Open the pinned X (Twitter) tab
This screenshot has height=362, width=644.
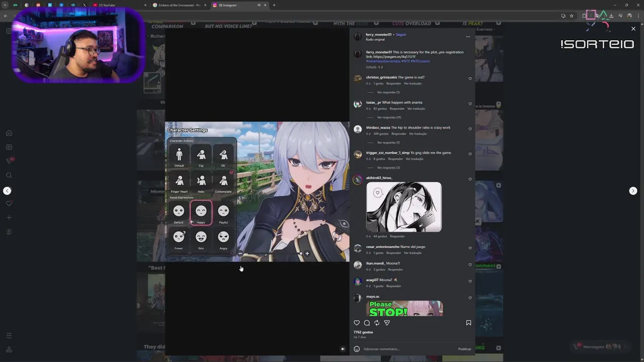coord(84,5)
